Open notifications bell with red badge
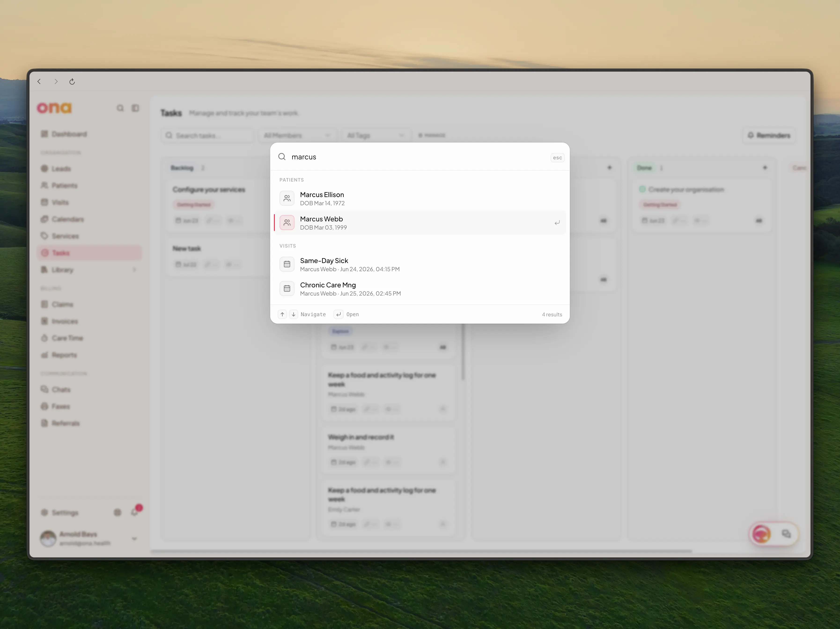 tap(135, 512)
